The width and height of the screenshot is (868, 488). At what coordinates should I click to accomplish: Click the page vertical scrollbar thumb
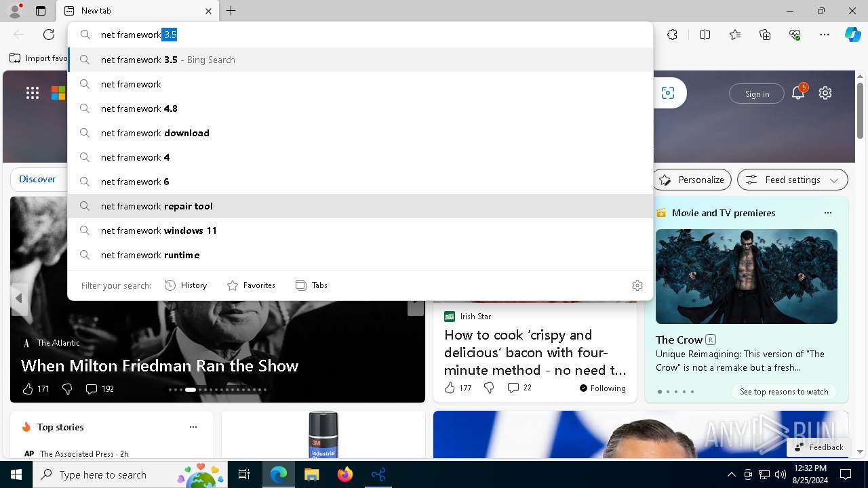click(x=860, y=111)
